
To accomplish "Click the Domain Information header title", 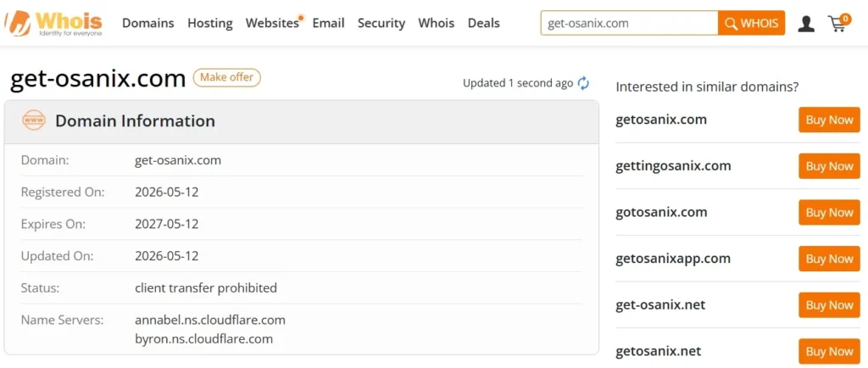I will coord(135,120).
